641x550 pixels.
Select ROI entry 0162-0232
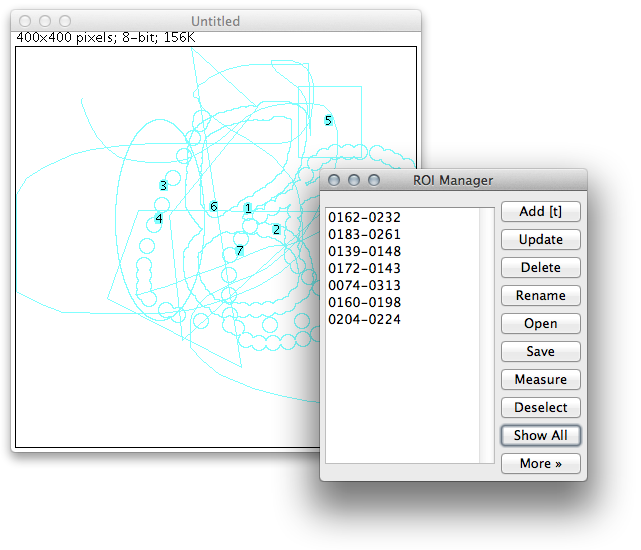[402, 217]
